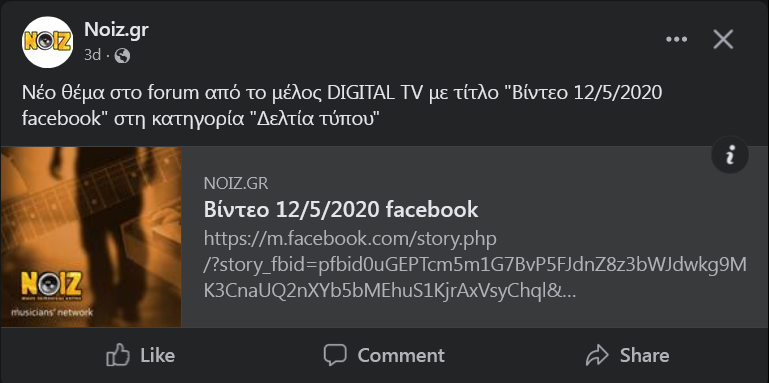Click the speech bubble Comment icon
Screen dimensions: 769x383
pyautogui.click(x=335, y=355)
